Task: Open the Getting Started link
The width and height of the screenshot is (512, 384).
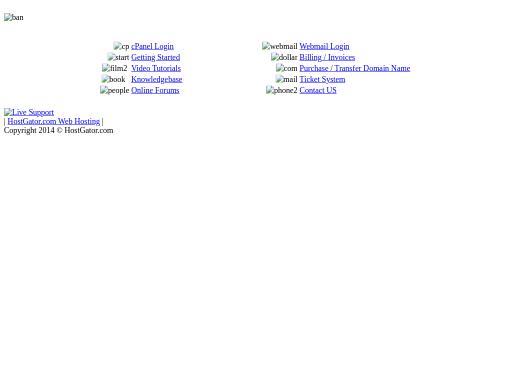Action: (156, 57)
